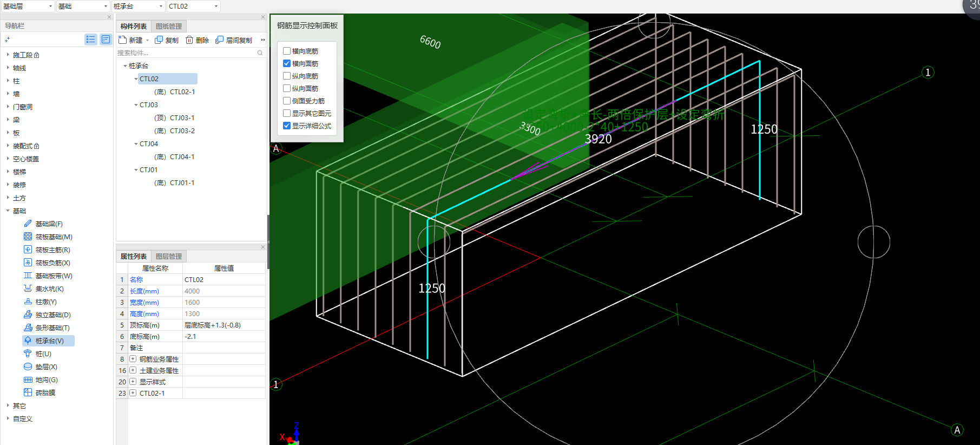
Task: Click the toolbar overflow arrow after 层间复制
Action: pyautogui.click(x=263, y=40)
